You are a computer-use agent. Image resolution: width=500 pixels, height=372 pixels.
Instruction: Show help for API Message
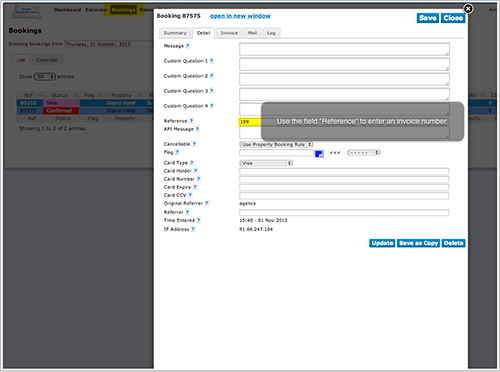coord(197,129)
